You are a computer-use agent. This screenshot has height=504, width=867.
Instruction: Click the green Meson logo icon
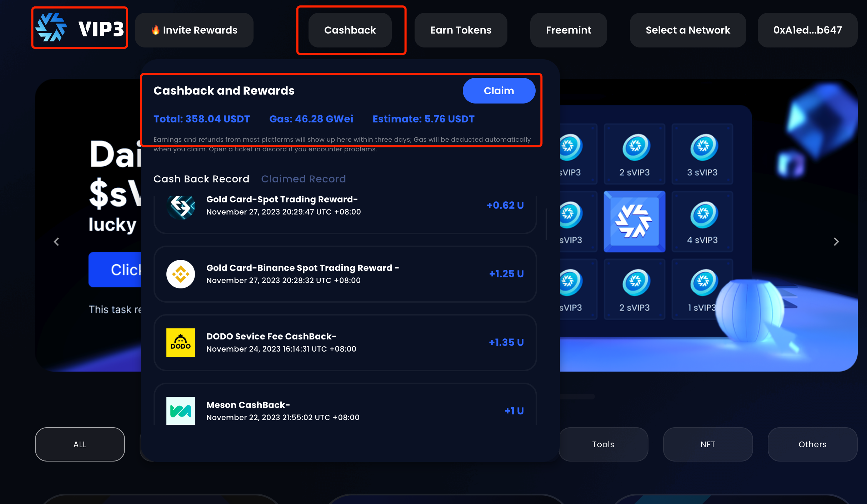tap(181, 411)
